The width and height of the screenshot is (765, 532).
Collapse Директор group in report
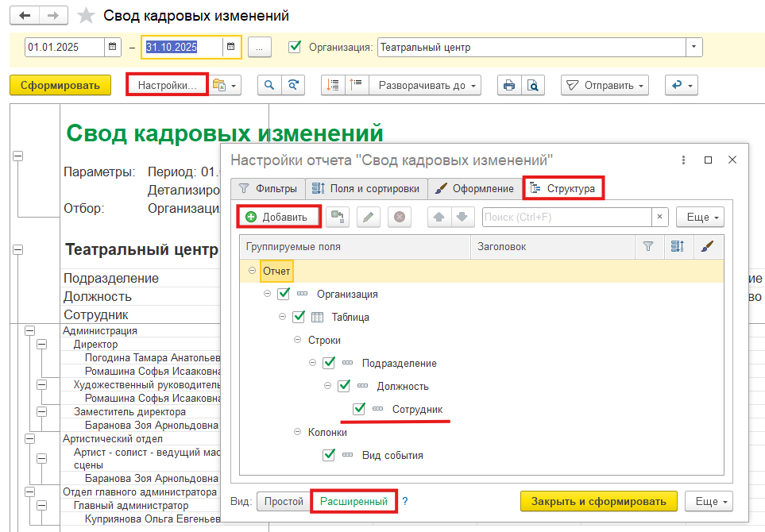tap(42, 345)
